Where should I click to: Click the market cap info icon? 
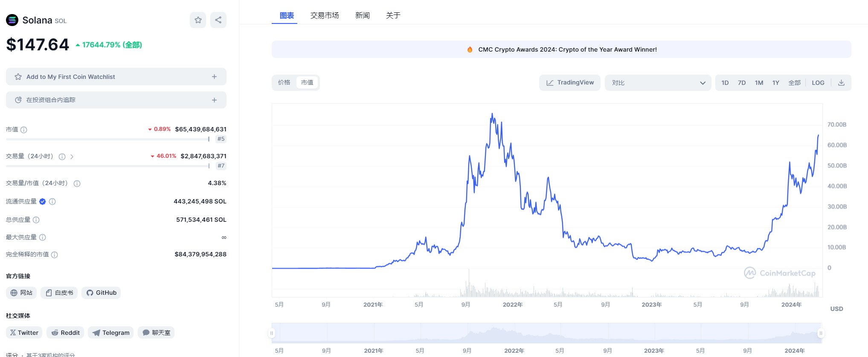pos(24,130)
